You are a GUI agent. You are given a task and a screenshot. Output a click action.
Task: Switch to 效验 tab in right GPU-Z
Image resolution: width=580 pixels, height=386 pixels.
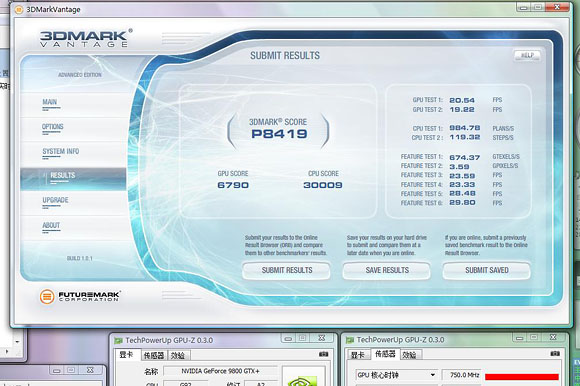tap(409, 355)
